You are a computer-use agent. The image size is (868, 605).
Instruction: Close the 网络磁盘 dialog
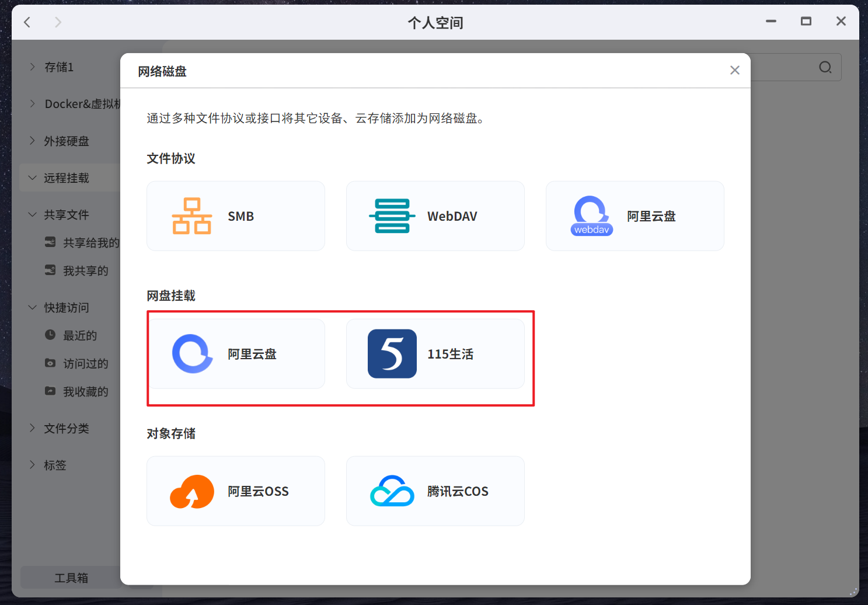(x=735, y=70)
